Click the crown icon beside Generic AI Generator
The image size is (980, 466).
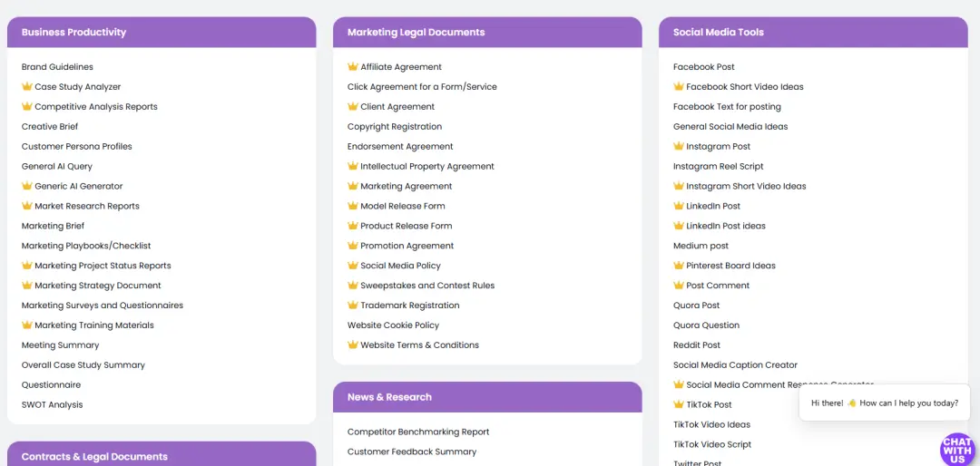[27, 187]
